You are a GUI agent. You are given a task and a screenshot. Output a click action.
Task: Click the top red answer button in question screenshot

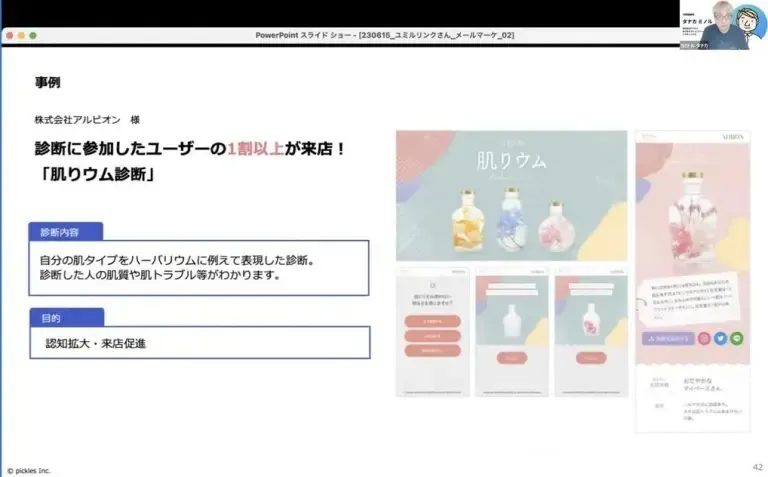[x=432, y=321]
